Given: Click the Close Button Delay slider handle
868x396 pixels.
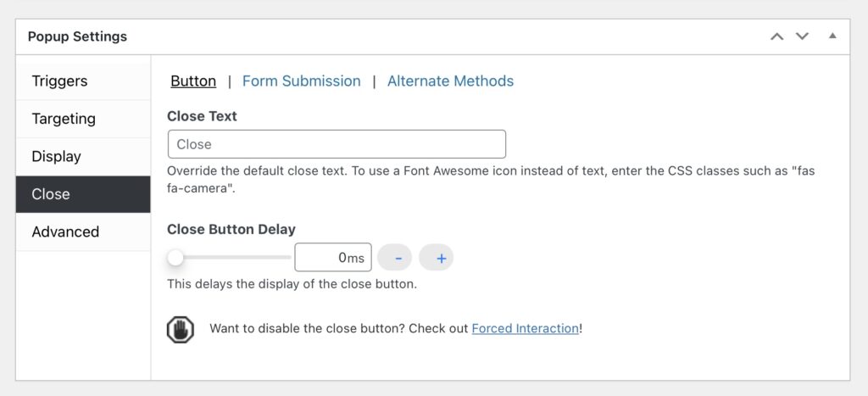Looking at the screenshot, I should tap(175, 258).
